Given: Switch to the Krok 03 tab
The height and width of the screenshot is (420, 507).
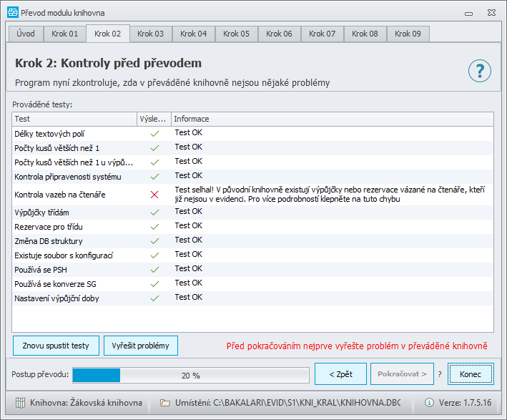Looking at the screenshot, I should pos(150,34).
